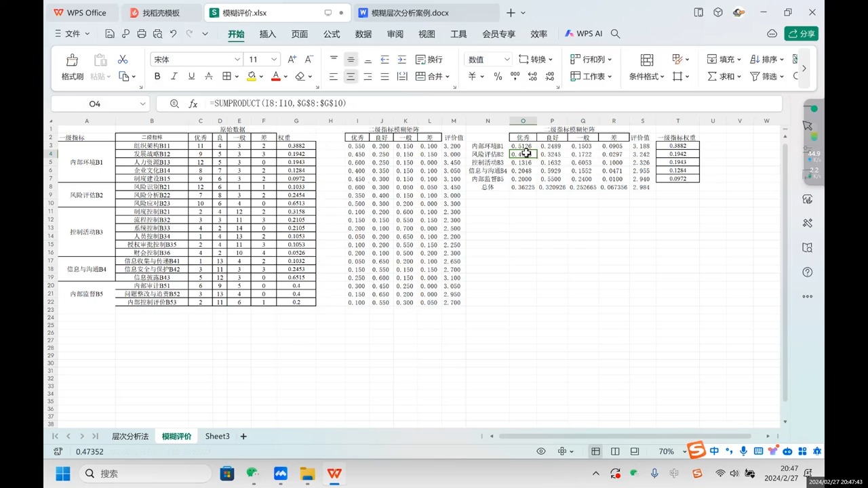Open the 视图 (View) ribbon tab
This screenshot has height=488, width=868.
(x=427, y=34)
